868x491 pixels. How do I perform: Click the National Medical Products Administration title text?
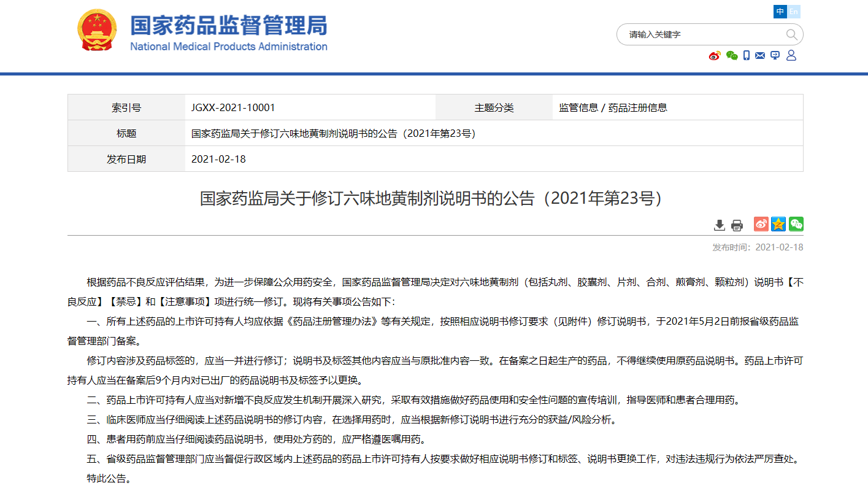[x=227, y=29]
